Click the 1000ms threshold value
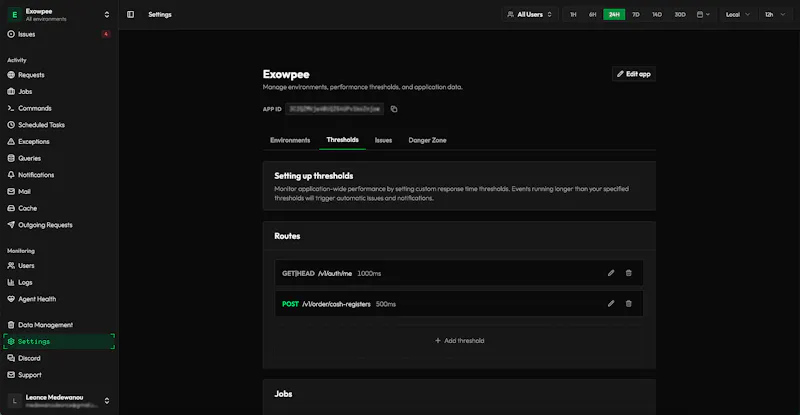Image resolution: width=800 pixels, height=415 pixels. pyautogui.click(x=369, y=274)
